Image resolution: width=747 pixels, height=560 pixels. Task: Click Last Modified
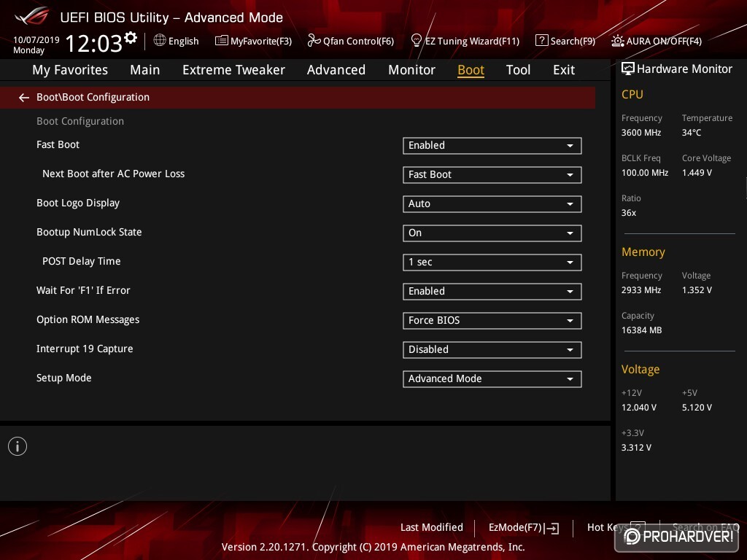coord(432,528)
